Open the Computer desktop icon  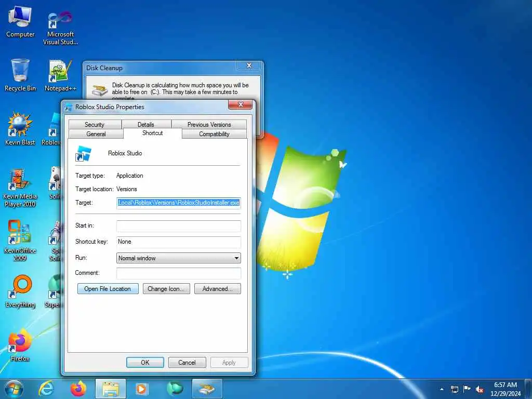20,22
